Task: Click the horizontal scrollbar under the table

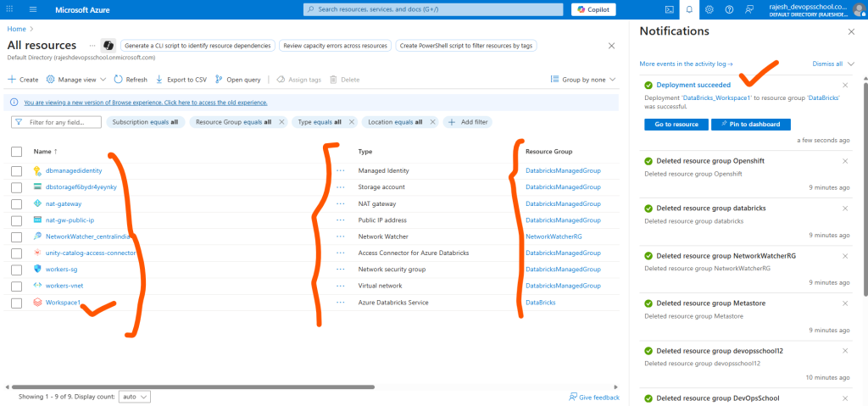Action: pos(192,387)
